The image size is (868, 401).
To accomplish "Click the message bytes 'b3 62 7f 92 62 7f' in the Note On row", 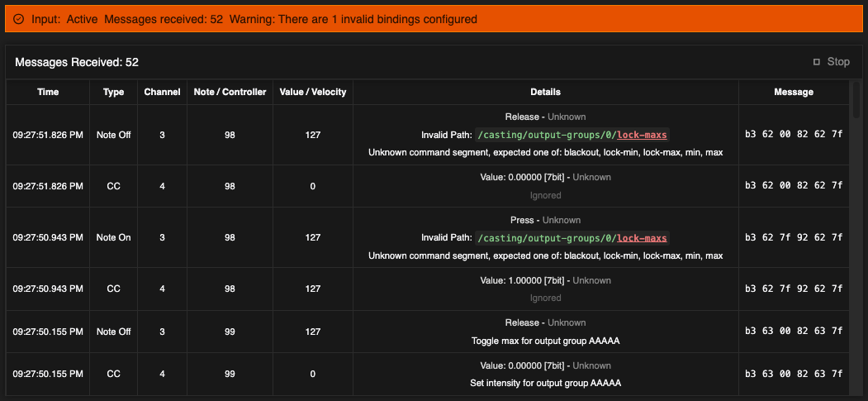I will [x=794, y=237].
